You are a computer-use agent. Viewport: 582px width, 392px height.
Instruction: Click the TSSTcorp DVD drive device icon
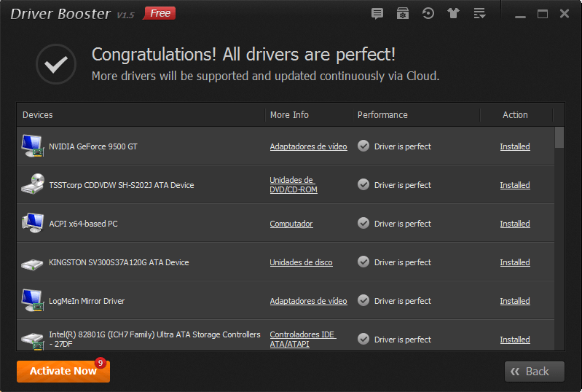pyautogui.click(x=33, y=184)
